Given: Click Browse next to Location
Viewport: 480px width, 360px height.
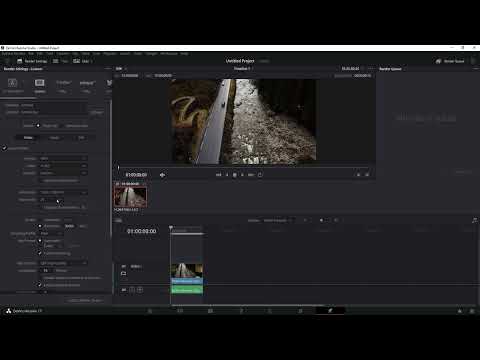Looking at the screenshot, I should coord(97,112).
